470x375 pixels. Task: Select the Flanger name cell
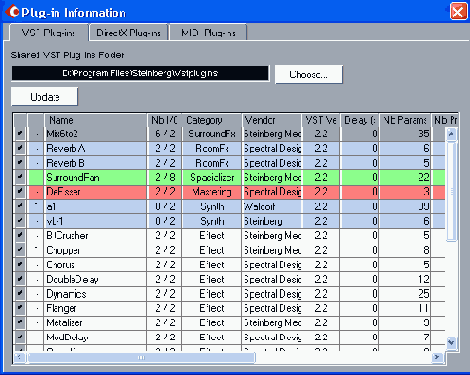point(95,308)
